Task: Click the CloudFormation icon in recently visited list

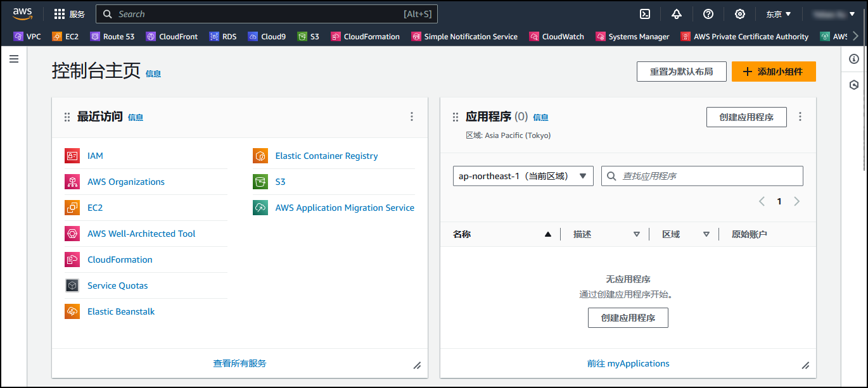Action: [x=72, y=260]
